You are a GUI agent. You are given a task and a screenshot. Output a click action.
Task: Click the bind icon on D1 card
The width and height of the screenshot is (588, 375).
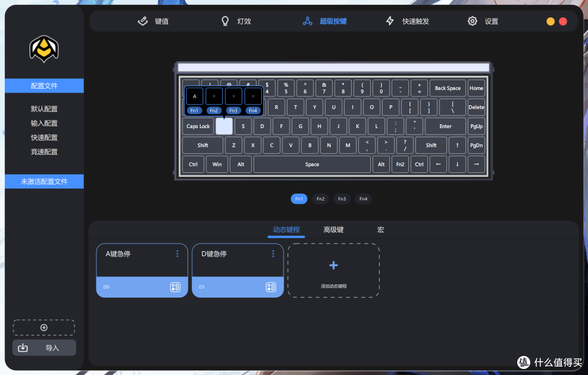click(x=271, y=287)
